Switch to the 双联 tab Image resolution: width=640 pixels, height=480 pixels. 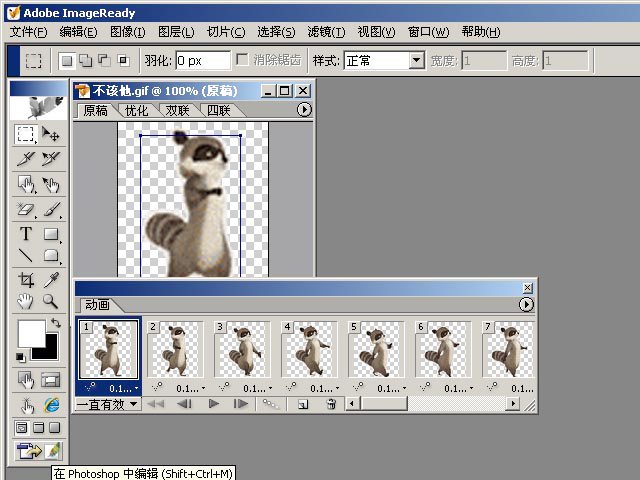178,111
